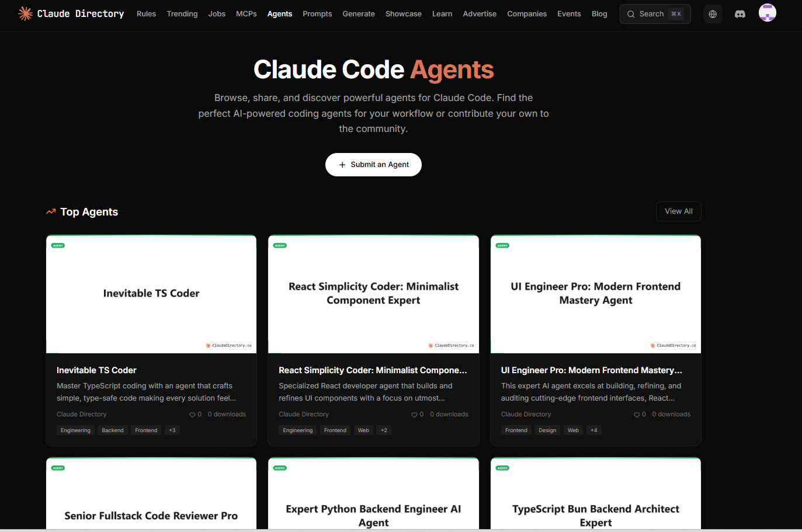Click the trending arrow icon beside Top Agents
The width and height of the screenshot is (802, 532).
[x=50, y=211]
